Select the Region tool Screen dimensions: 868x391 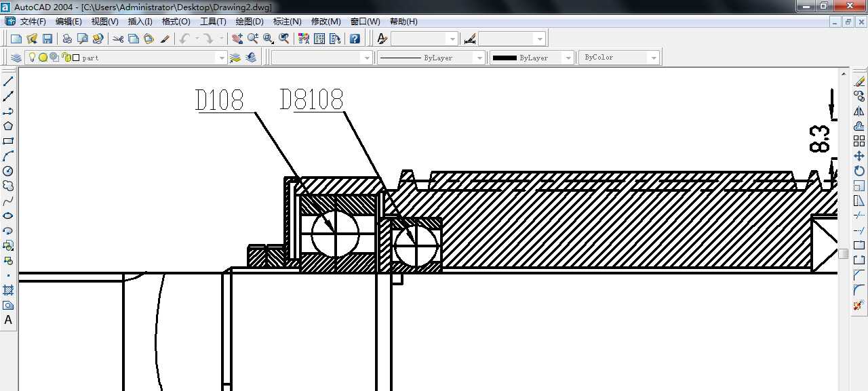coord(8,305)
